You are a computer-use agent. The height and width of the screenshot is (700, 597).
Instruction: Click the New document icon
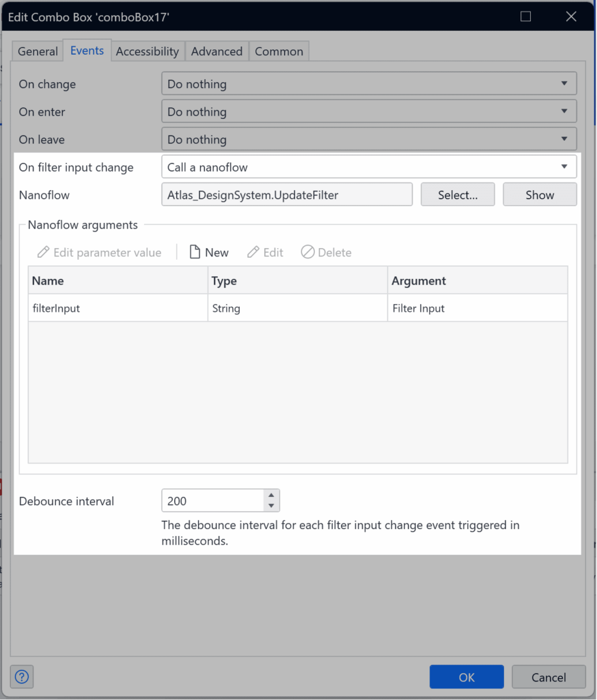coord(195,252)
